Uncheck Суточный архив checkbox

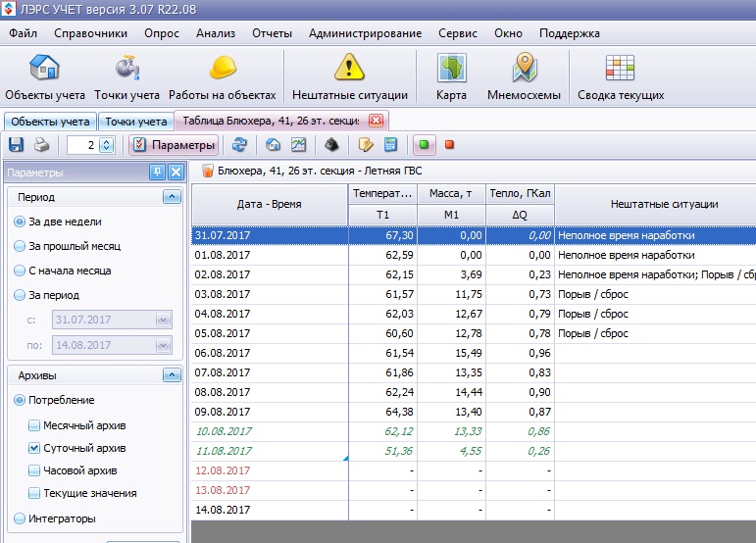33,448
